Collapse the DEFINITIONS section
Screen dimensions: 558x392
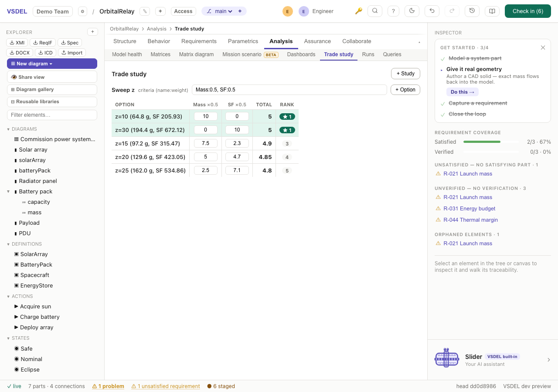pyautogui.click(x=8, y=244)
